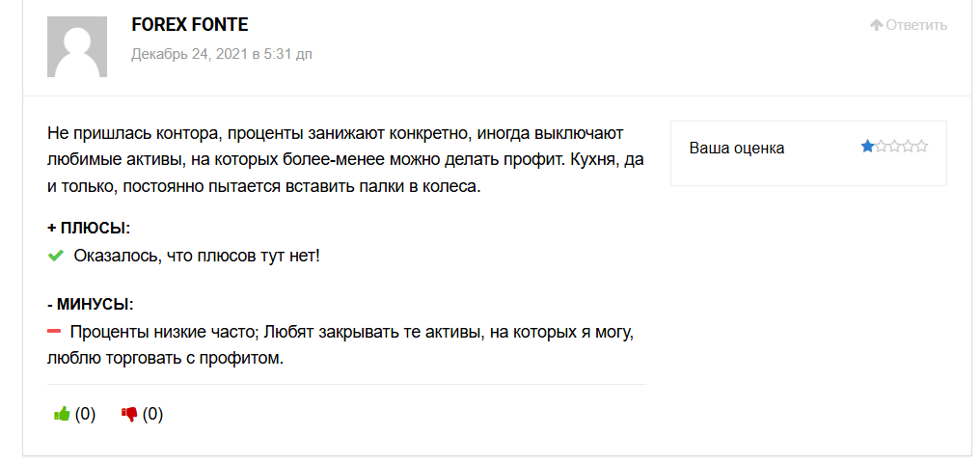Click the review text starting Не пришлась контора

pos(345,160)
